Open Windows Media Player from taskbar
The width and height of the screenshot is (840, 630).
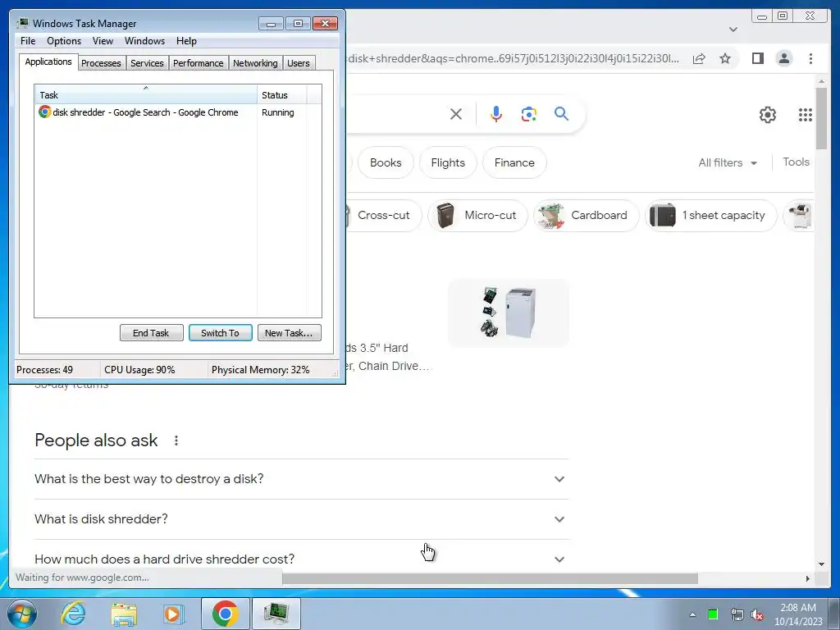(174, 614)
